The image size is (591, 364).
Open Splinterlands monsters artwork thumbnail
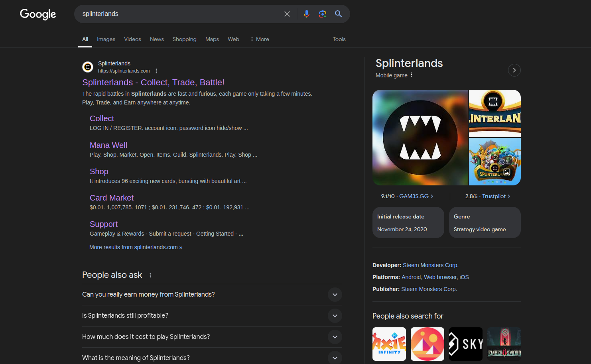click(x=495, y=161)
